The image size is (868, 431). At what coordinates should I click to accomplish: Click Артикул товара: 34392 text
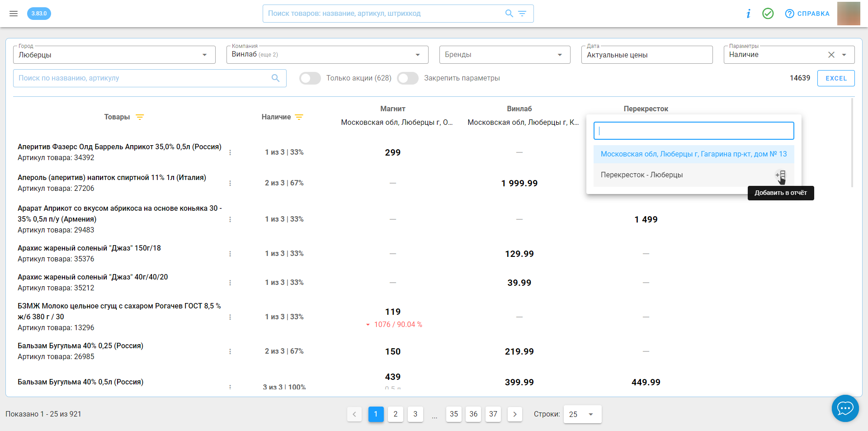point(56,158)
